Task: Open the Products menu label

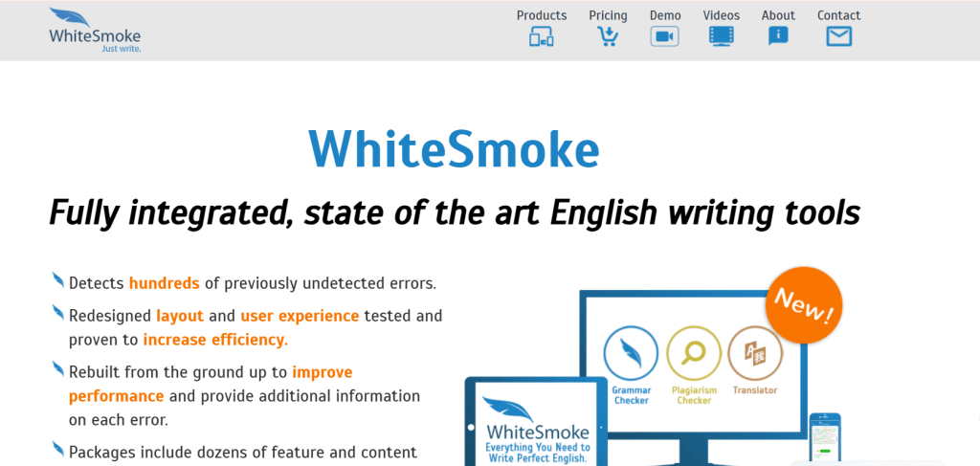Action: [542, 15]
